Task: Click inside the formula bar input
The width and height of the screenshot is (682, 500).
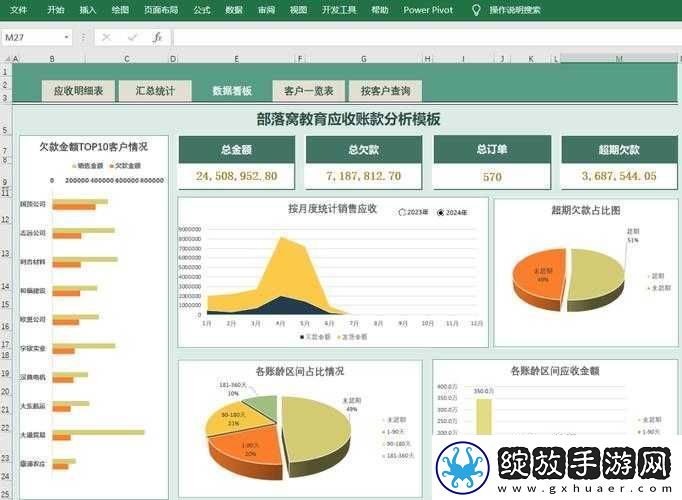Action: coord(427,37)
